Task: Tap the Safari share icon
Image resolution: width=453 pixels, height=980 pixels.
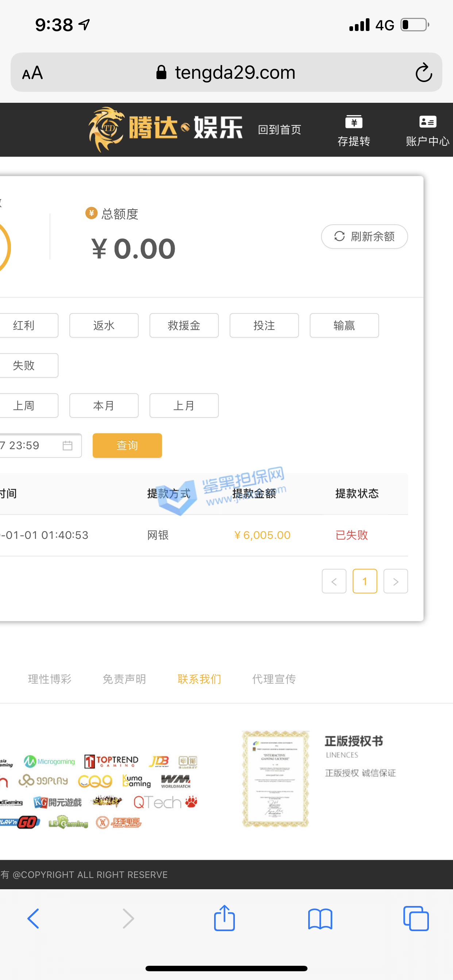Action: click(x=224, y=919)
